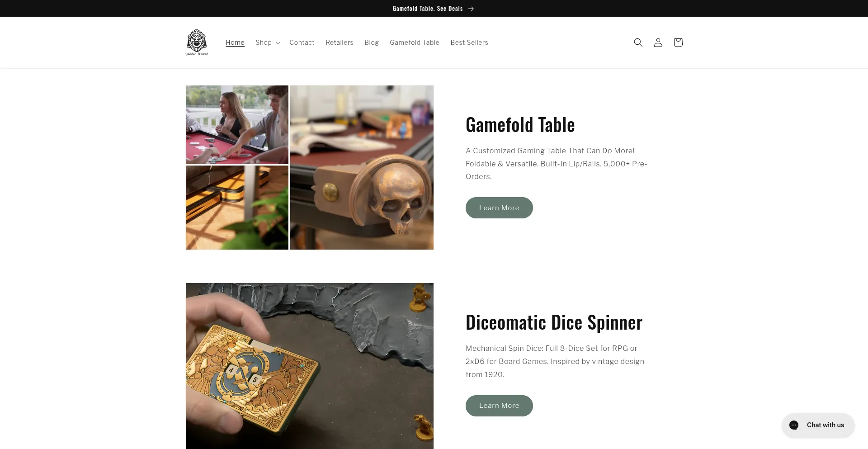Open the account login person icon
The image size is (868, 449).
pyautogui.click(x=658, y=43)
